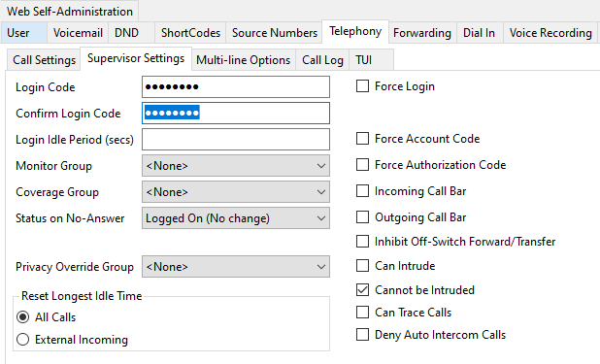Select All Calls radio button
This screenshot has height=364, width=600.
[23, 317]
